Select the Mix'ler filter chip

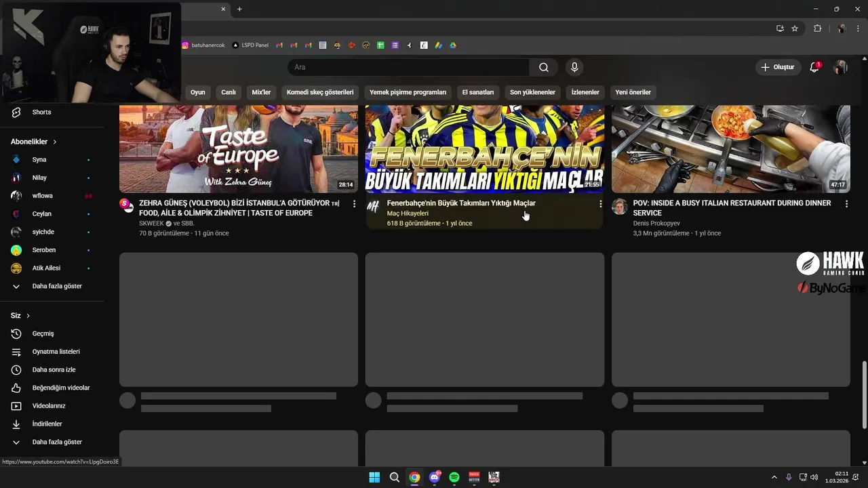(261, 92)
